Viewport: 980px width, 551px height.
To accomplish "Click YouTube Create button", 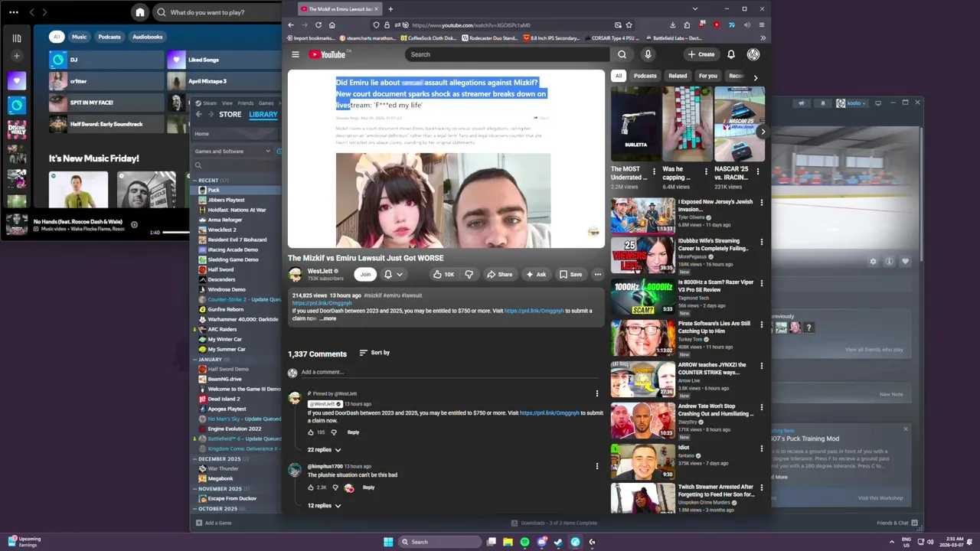I will (701, 54).
